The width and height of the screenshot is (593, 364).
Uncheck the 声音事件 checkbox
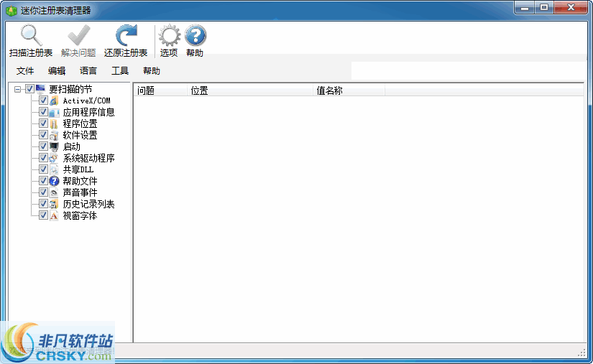(x=44, y=192)
